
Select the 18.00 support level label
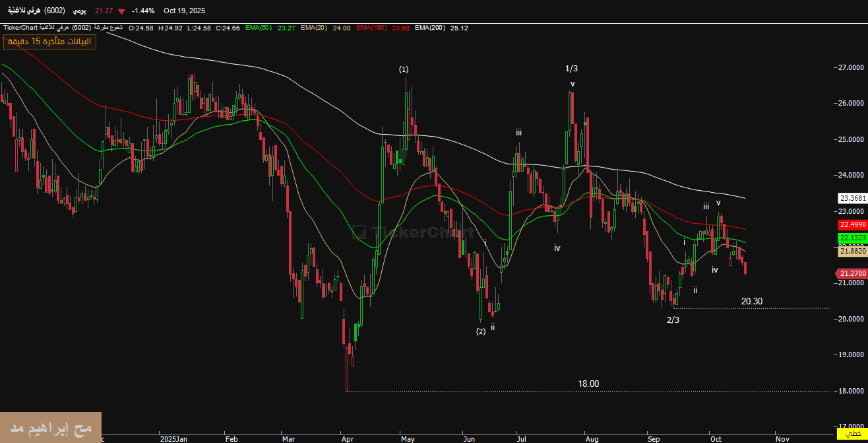point(588,384)
